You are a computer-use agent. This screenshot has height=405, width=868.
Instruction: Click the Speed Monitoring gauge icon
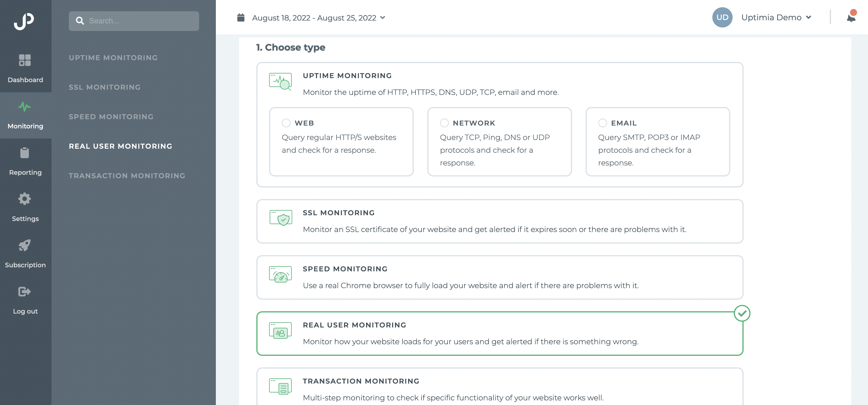[280, 274]
